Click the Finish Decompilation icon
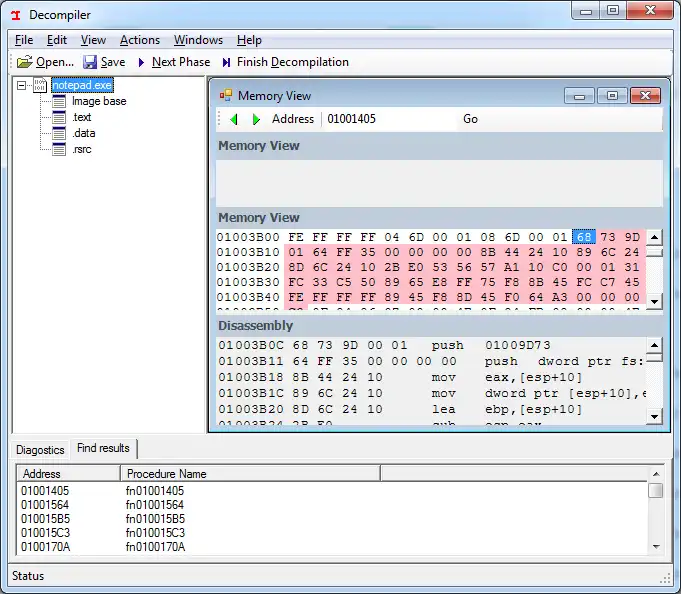Image resolution: width=681 pixels, height=594 pixels. tap(227, 62)
